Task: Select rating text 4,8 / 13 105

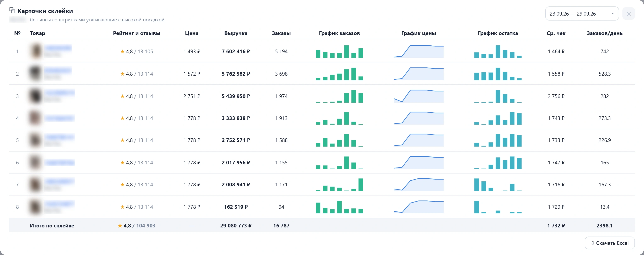Action: 139,51
